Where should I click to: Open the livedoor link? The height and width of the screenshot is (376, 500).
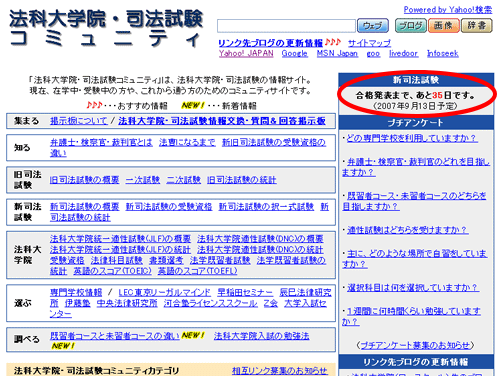pyautogui.click(x=403, y=53)
